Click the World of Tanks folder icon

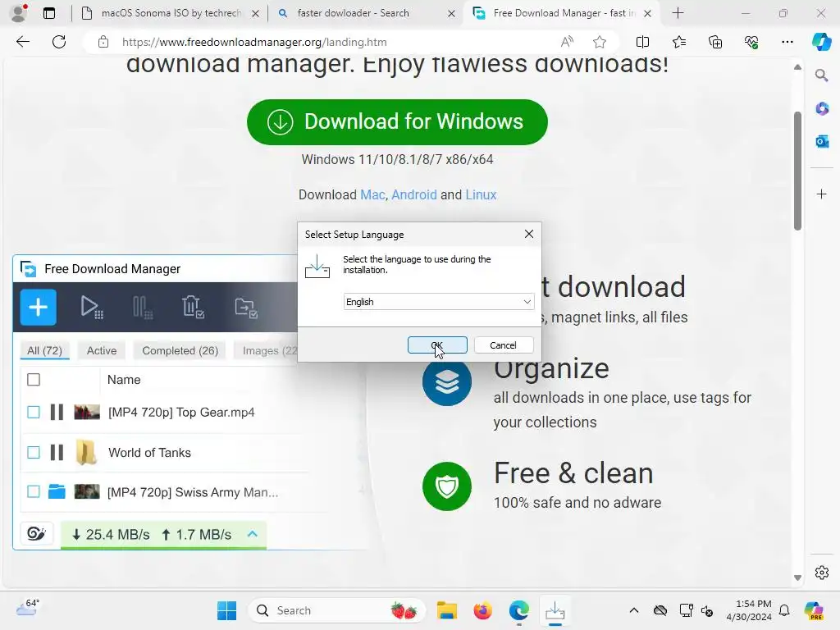tap(85, 452)
